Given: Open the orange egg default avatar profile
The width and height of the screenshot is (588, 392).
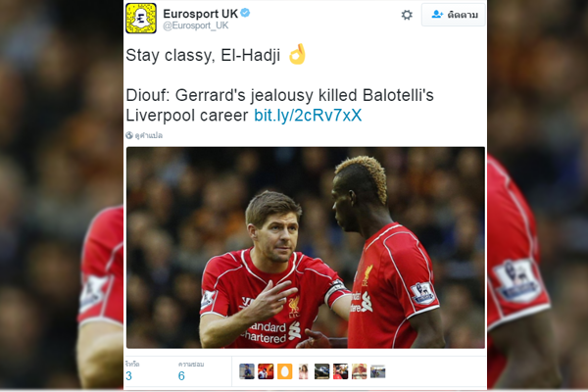Looking at the screenshot, I should click(284, 371).
